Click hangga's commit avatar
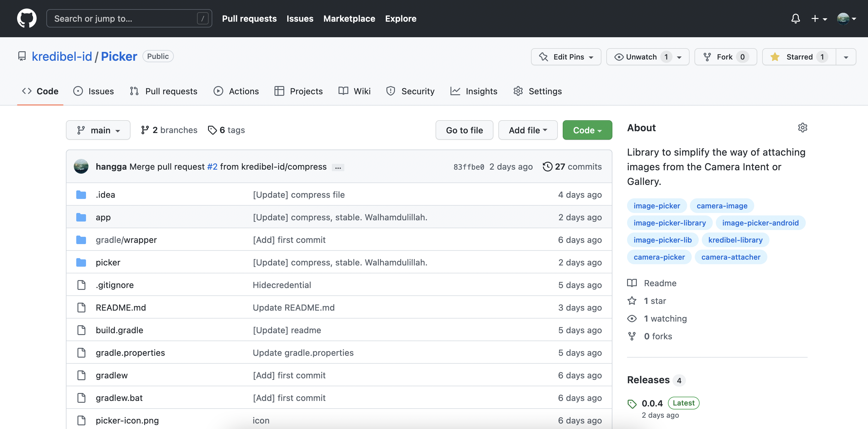The image size is (868, 429). pyautogui.click(x=81, y=167)
